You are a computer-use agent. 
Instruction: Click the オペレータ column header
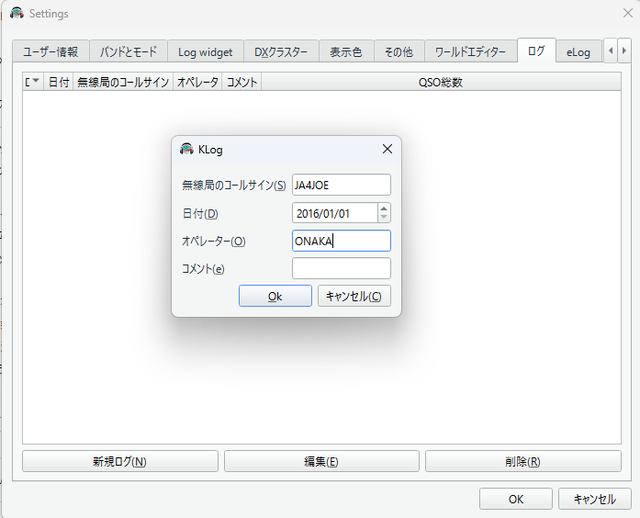(198, 82)
